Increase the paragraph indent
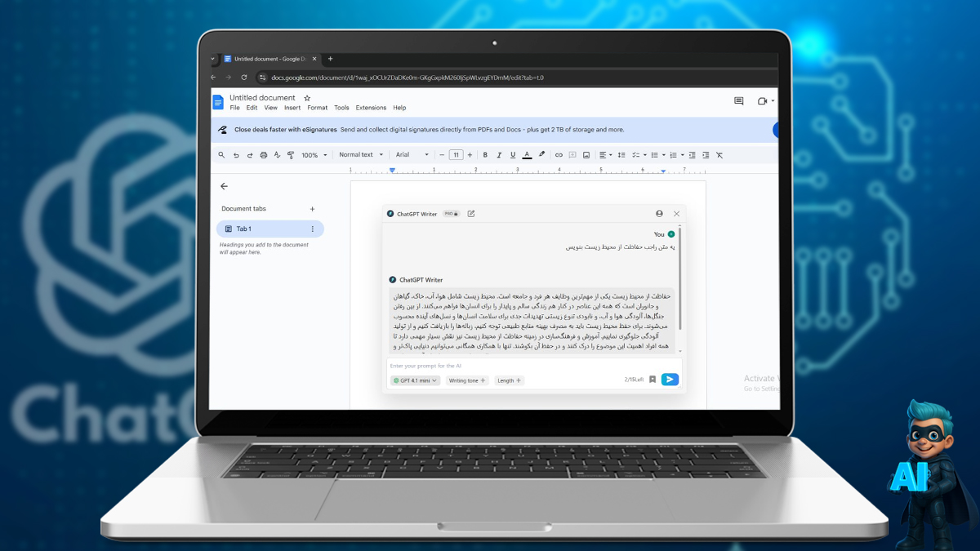 tap(706, 155)
